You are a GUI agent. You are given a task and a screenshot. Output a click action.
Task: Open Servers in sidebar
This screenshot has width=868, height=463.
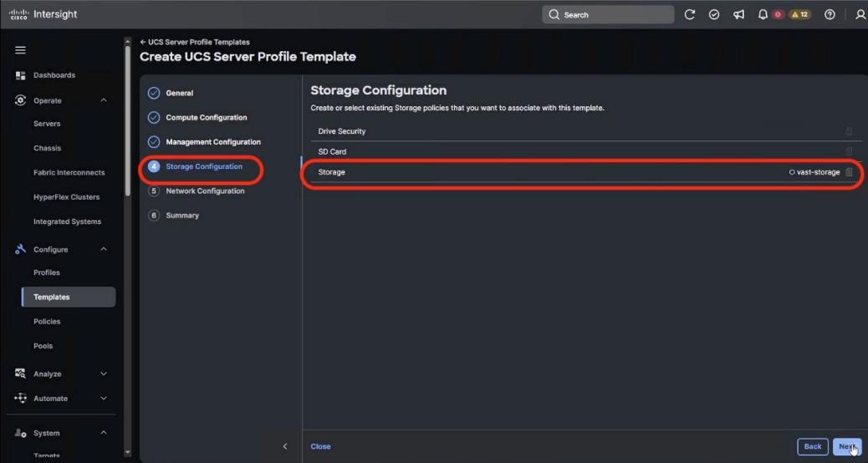tap(47, 124)
